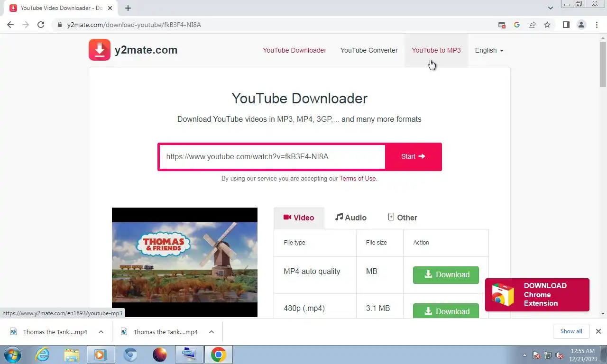This screenshot has height=364, width=607.
Task: Switch to the Video tab
Action: coord(299,218)
